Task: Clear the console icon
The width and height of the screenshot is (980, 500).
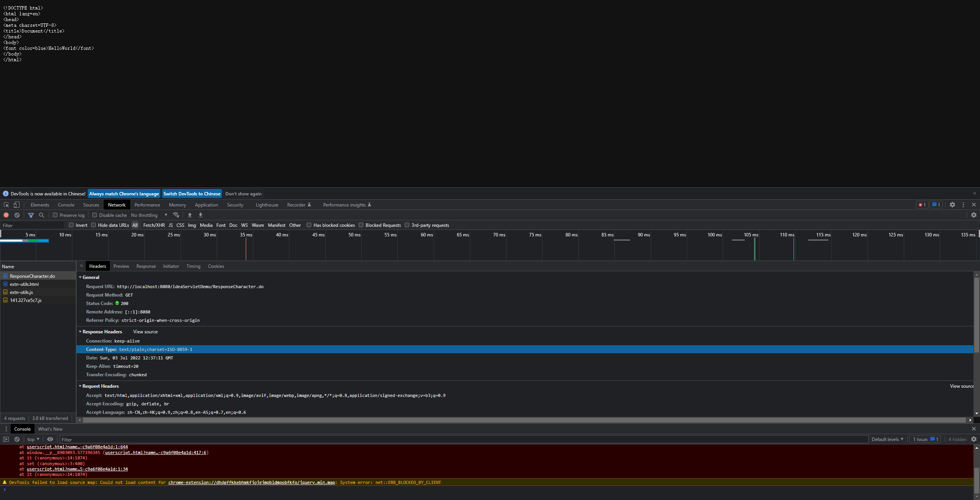Action: coord(17,439)
